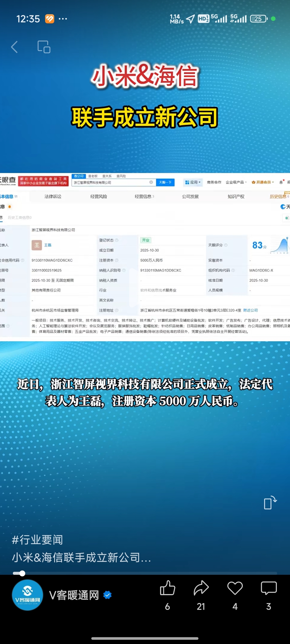This screenshot has width=290, height=644.
Task: Tap the info icon beside 注册资本
Action: coord(117,260)
